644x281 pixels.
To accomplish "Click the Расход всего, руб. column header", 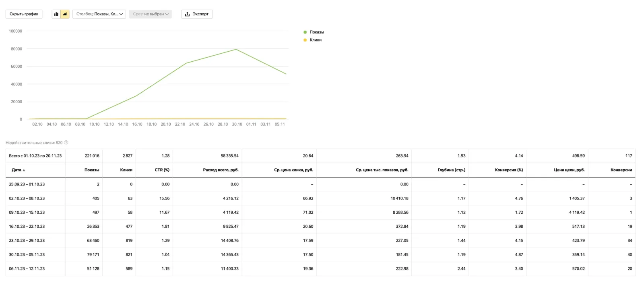I will point(221,170).
